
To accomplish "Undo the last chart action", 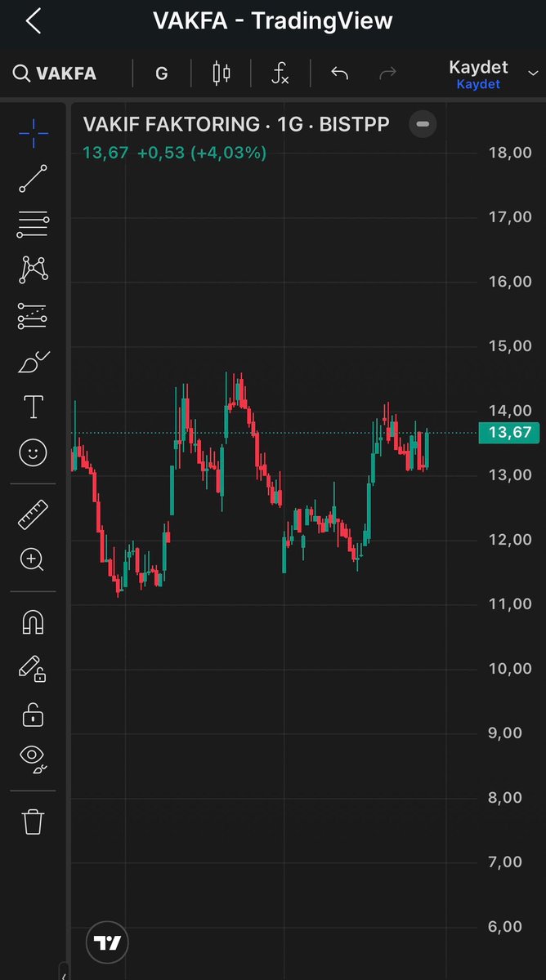I will [339, 73].
